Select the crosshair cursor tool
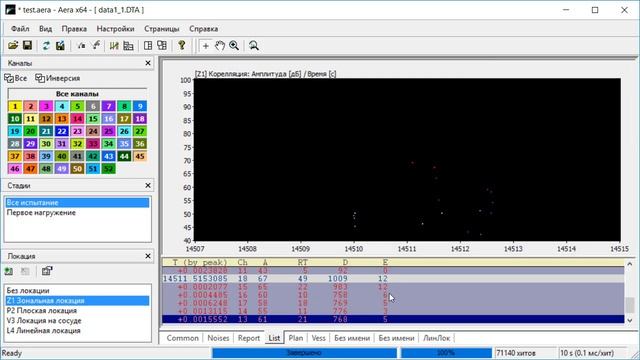Screen dimensions: 640x360 (x=206, y=46)
